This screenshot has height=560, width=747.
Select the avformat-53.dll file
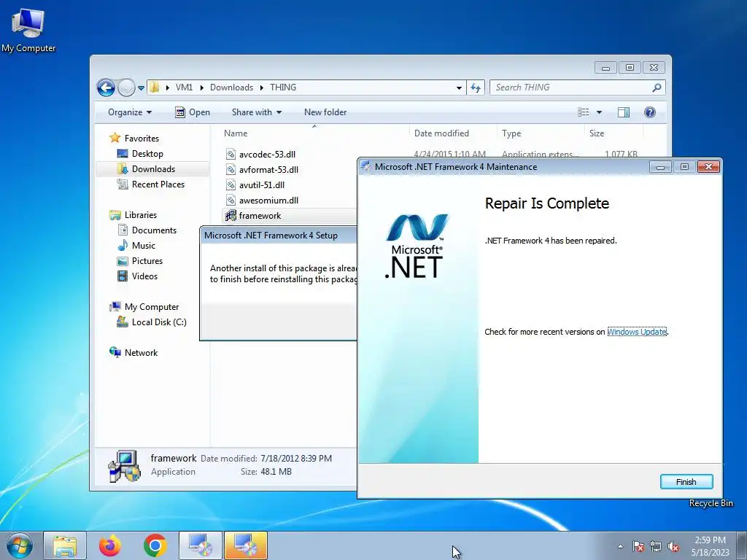click(268, 169)
